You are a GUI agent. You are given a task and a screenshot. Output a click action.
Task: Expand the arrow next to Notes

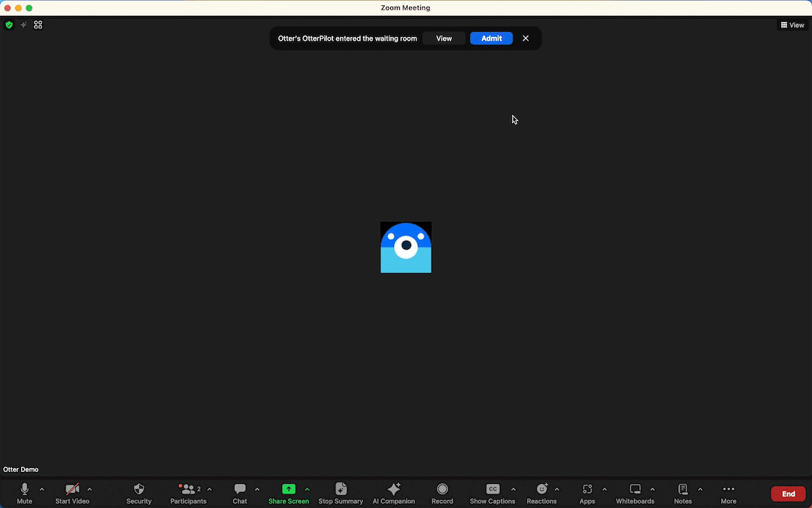[700, 489]
